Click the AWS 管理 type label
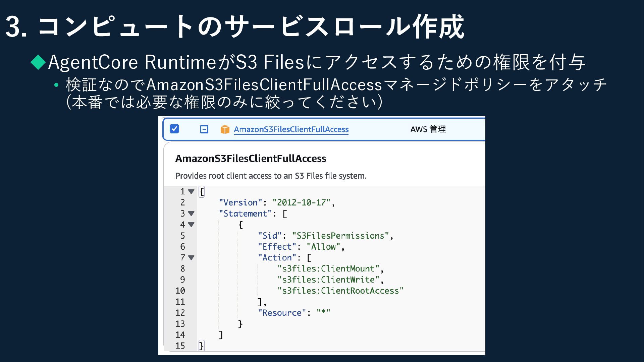The image size is (644, 362). 428,129
